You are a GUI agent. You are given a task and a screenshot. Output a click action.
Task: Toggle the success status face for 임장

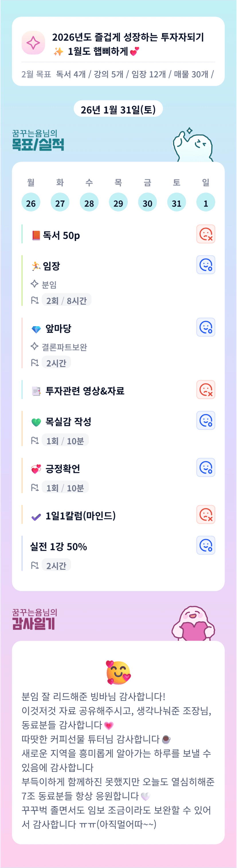[x=206, y=265]
